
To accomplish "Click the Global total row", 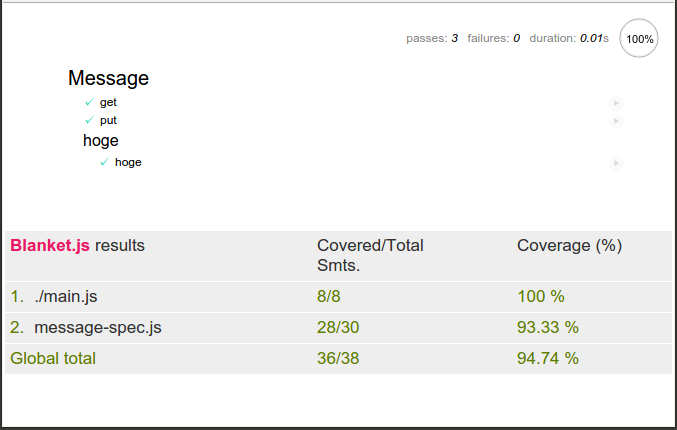I will 338,358.
